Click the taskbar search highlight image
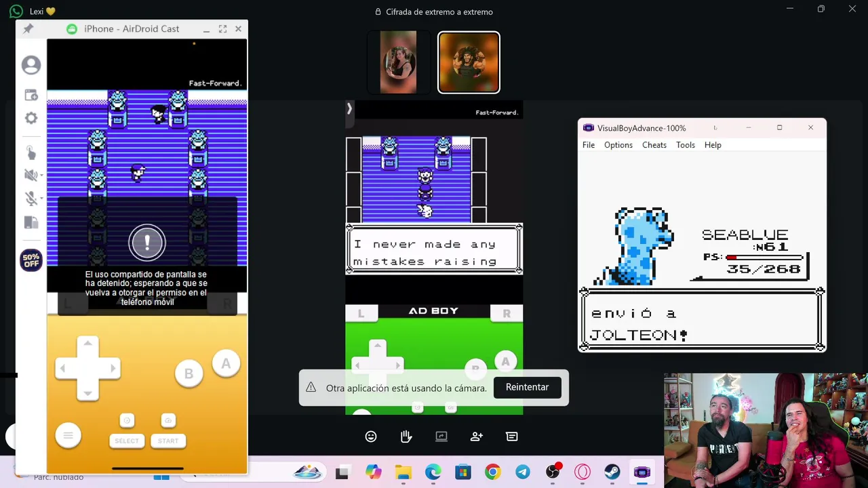The image size is (868, 488). click(x=308, y=472)
